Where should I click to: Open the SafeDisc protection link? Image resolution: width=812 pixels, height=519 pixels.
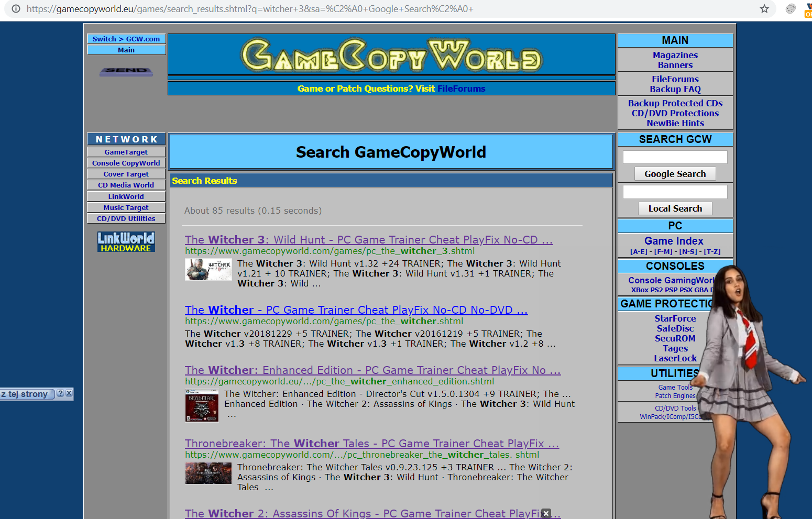(x=675, y=328)
